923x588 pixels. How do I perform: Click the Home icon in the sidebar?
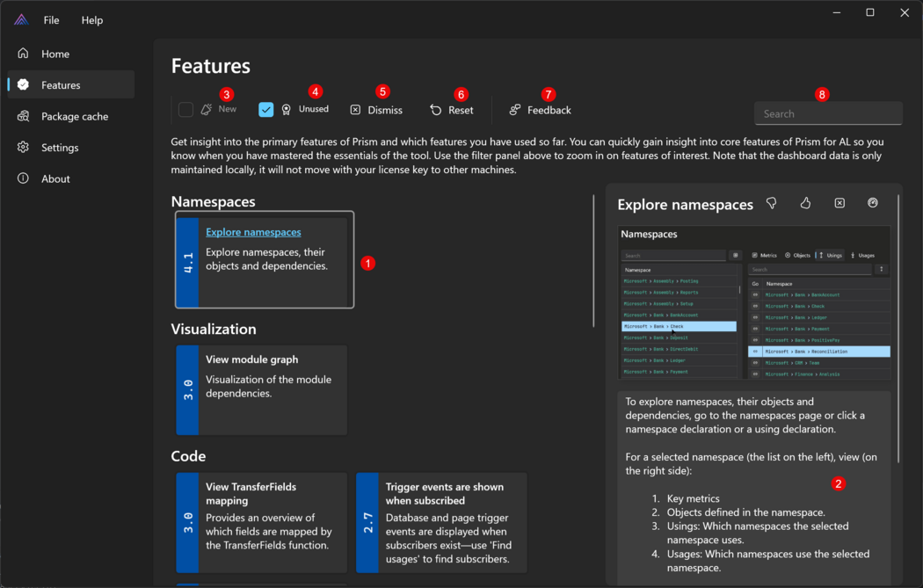point(24,54)
